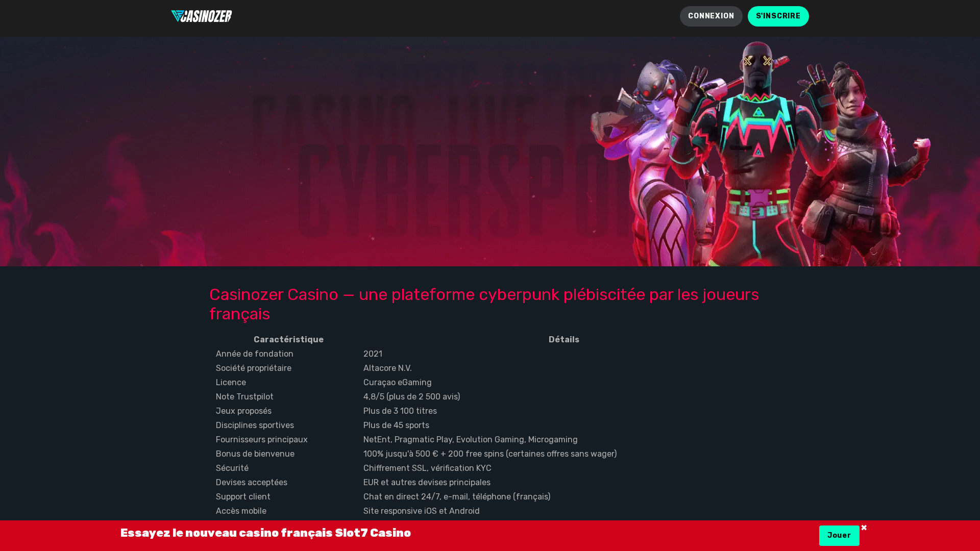Click the 'EUR et autres devises principales' cell
The width and height of the screenshot is (980, 551).
pos(427,483)
